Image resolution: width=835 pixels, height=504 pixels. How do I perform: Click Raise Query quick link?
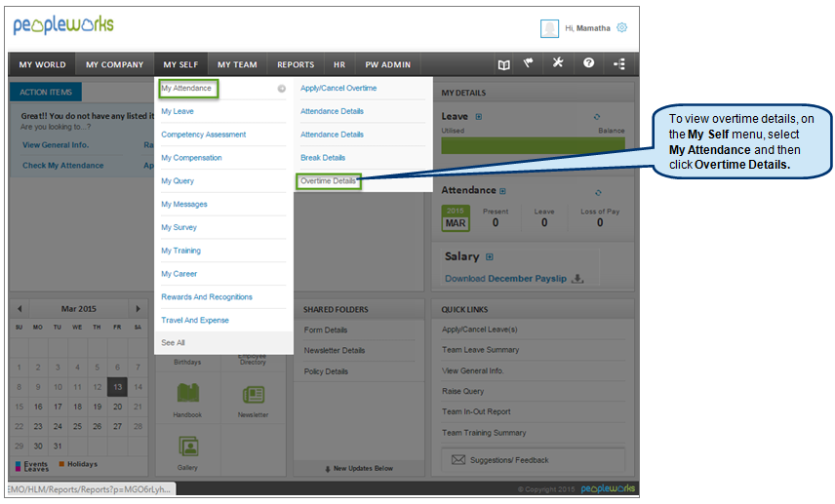click(462, 391)
